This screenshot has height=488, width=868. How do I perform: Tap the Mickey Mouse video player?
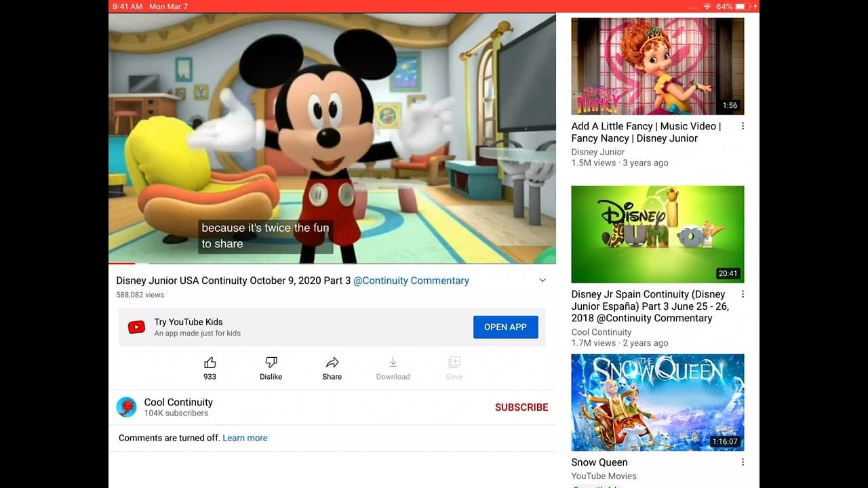tap(332, 138)
